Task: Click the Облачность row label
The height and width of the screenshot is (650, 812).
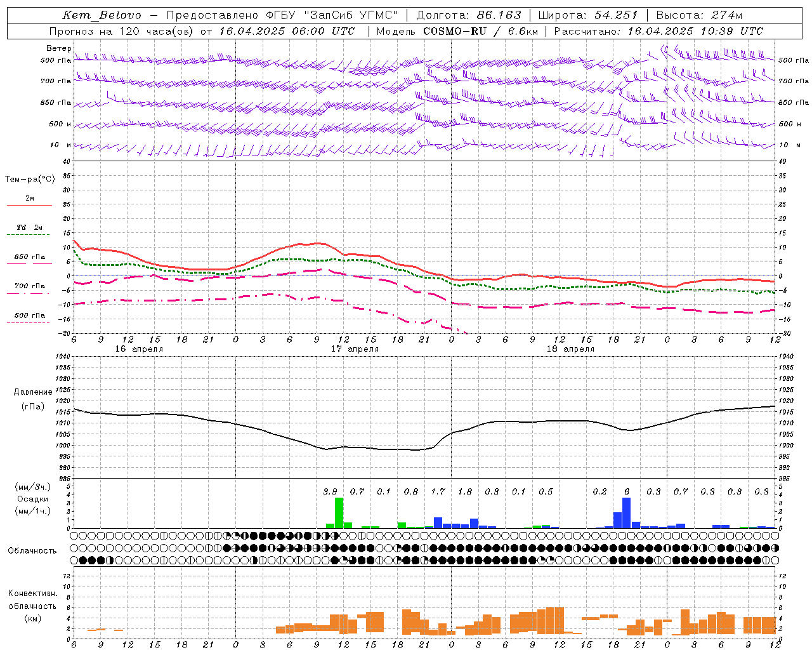Action: [32, 551]
